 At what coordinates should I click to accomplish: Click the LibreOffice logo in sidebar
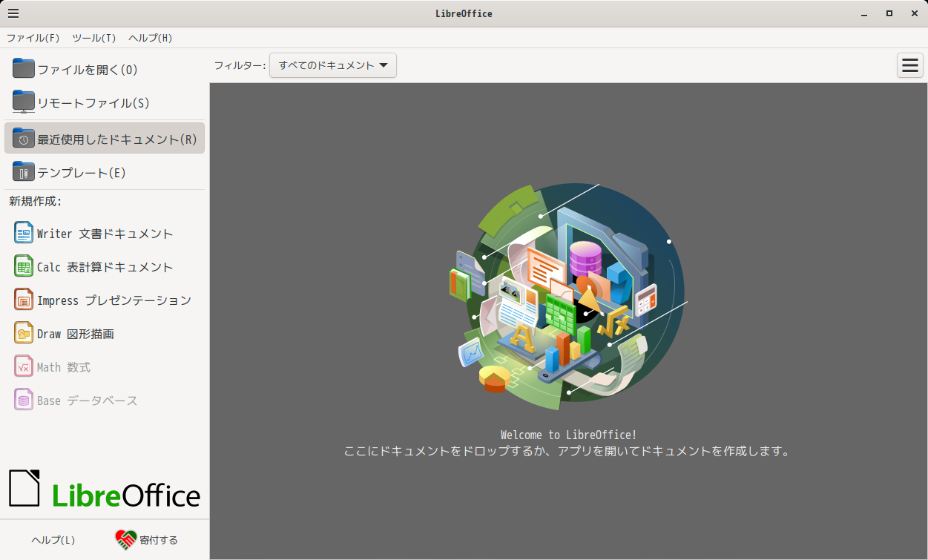tap(105, 489)
